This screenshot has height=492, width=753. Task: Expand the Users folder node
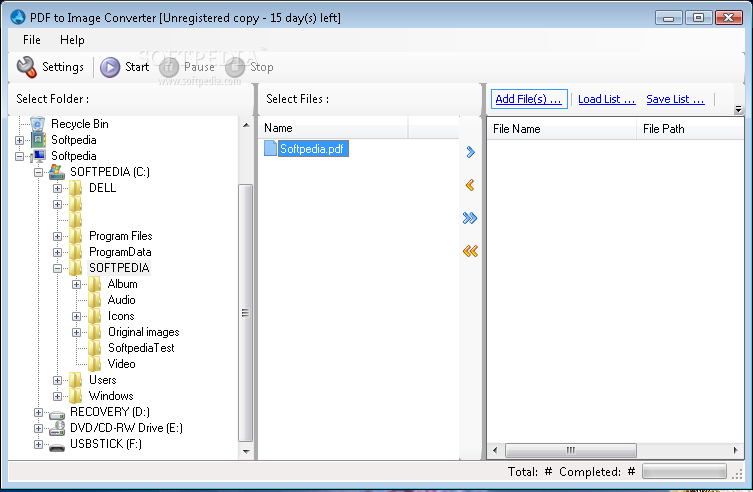click(57, 380)
